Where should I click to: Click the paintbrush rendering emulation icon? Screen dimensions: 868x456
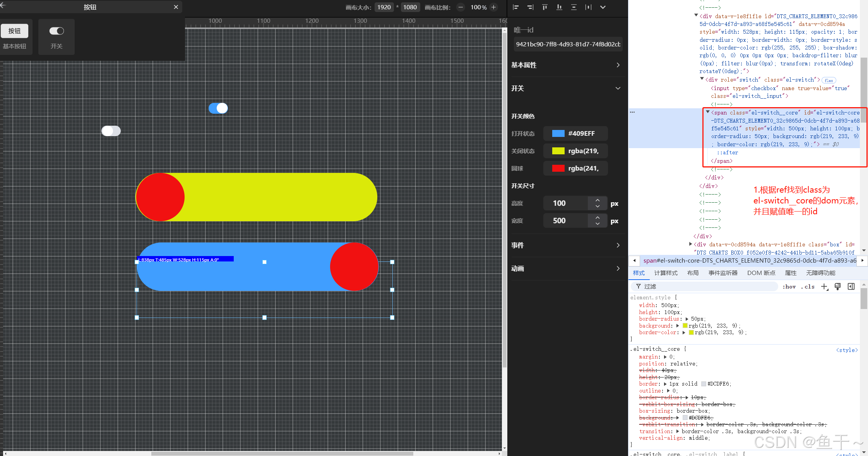click(x=837, y=287)
